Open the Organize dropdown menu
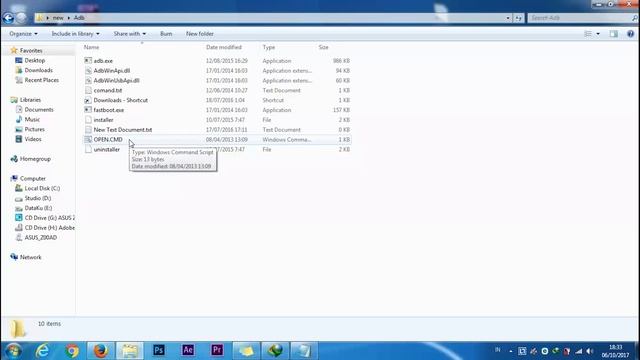The image size is (640, 360). (23, 34)
